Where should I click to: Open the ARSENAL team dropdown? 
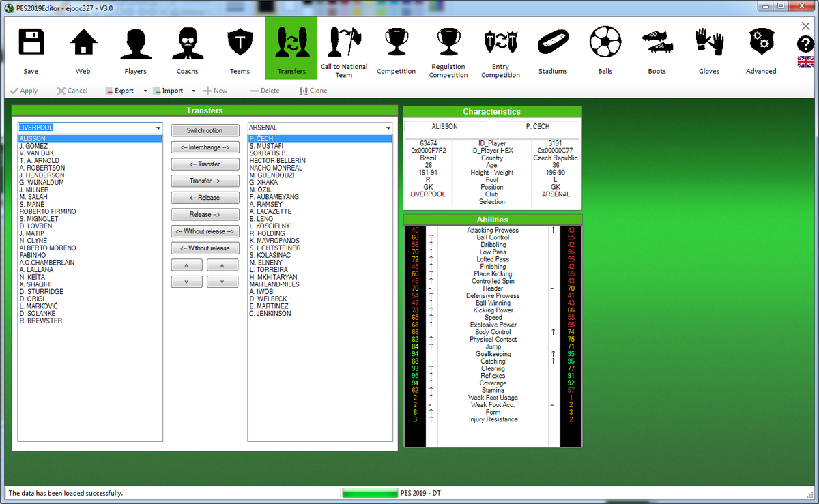[x=388, y=128]
